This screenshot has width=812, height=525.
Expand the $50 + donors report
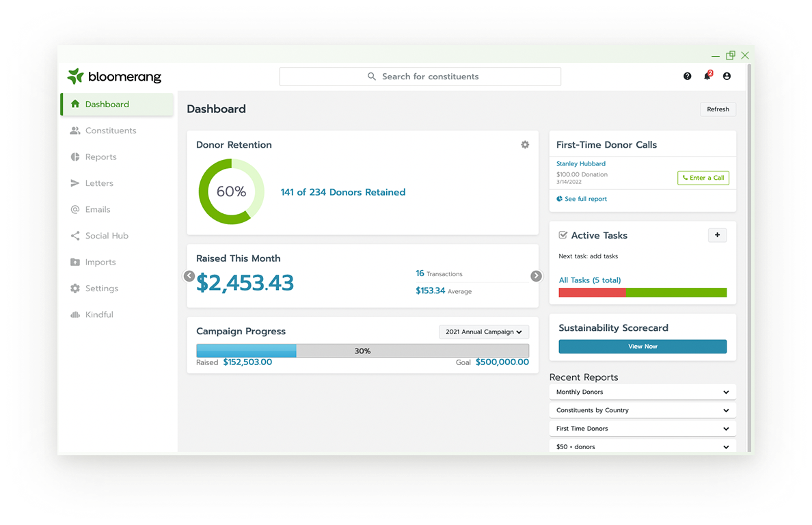[x=642, y=446]
